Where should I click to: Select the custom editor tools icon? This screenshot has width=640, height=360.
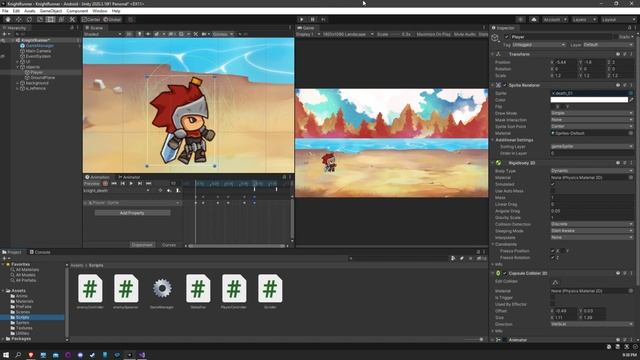click(x=72, y=20)
